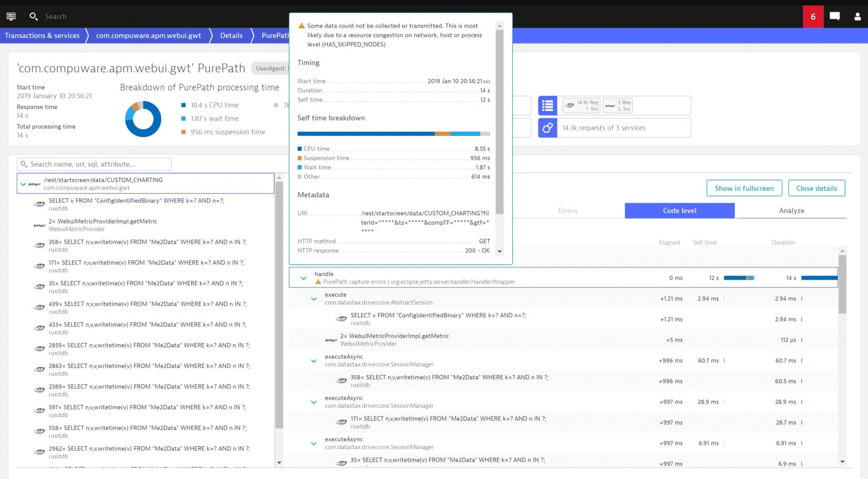Viewport: 868px width, 479px height.
Task: Click database icon next to 2859× SELECT row
Action: 40,349
